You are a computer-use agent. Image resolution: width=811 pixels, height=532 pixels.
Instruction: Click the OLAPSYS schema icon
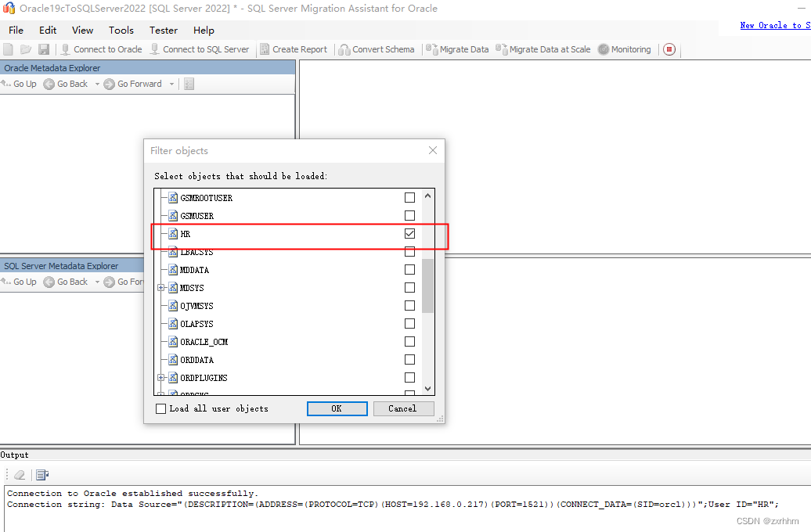click(173, 324)
